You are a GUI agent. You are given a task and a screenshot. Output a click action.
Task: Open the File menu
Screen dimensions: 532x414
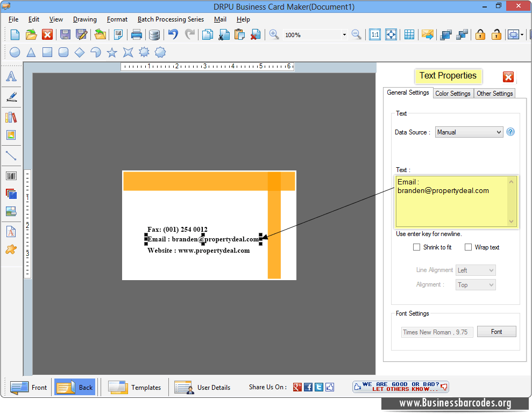click(x=13, y=19)
